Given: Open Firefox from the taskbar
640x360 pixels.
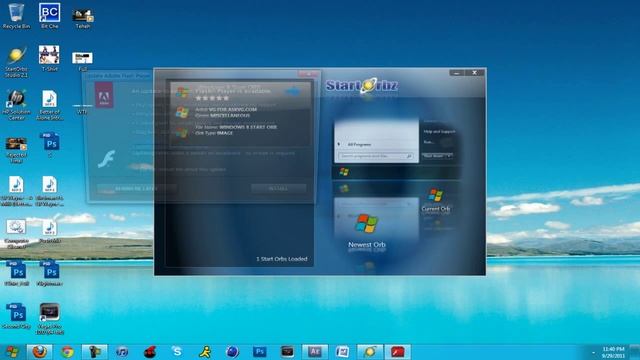Looking at the screenshot, I should tap(40, 351).
